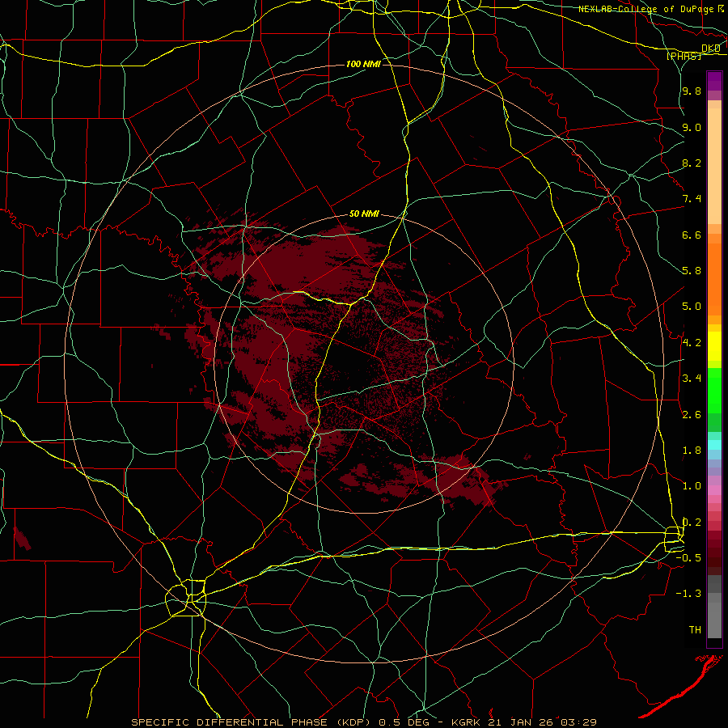Pick the peach swatch of the color bar

(714, 167)
